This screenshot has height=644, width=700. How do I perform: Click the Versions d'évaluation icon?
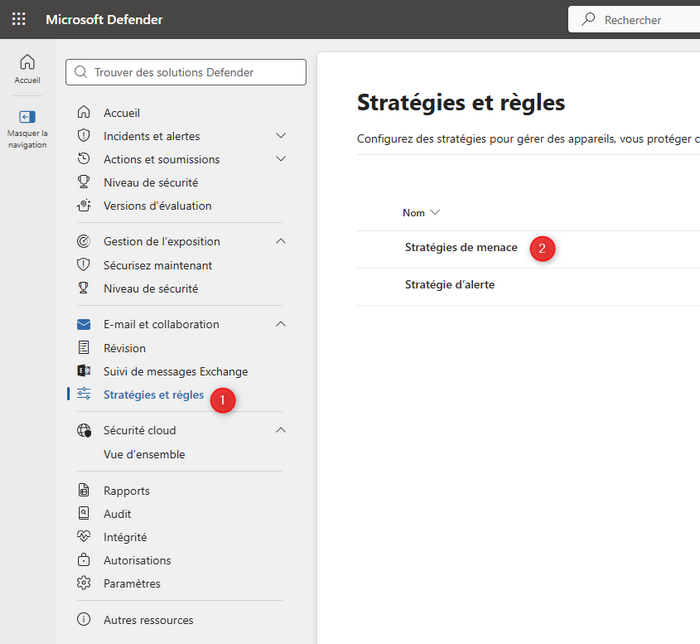coord(84,205)
